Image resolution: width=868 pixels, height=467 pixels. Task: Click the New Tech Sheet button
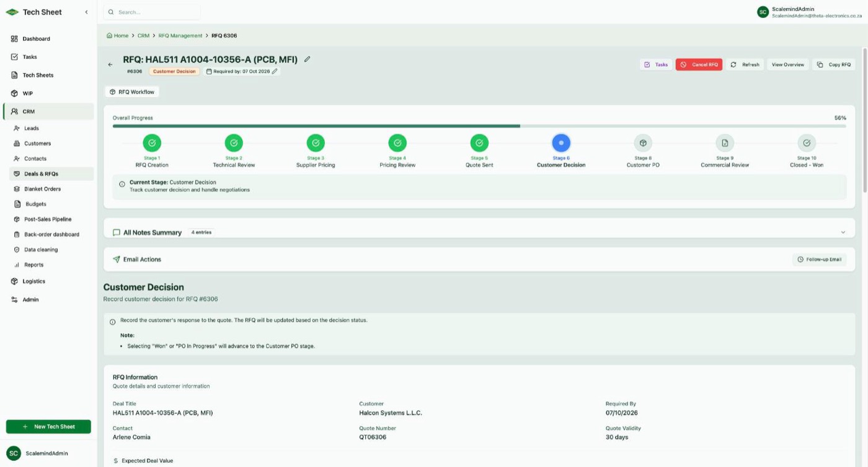click(48, 427)
